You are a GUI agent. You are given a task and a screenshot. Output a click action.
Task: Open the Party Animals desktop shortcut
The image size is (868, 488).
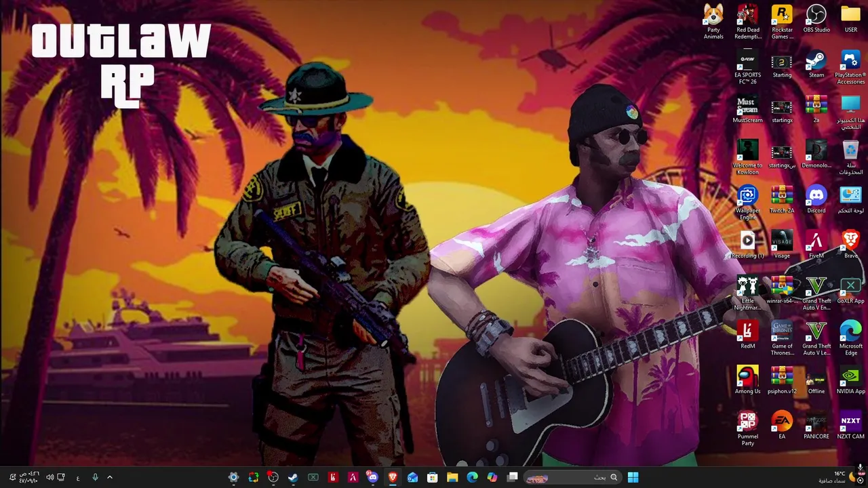[713, 22]
